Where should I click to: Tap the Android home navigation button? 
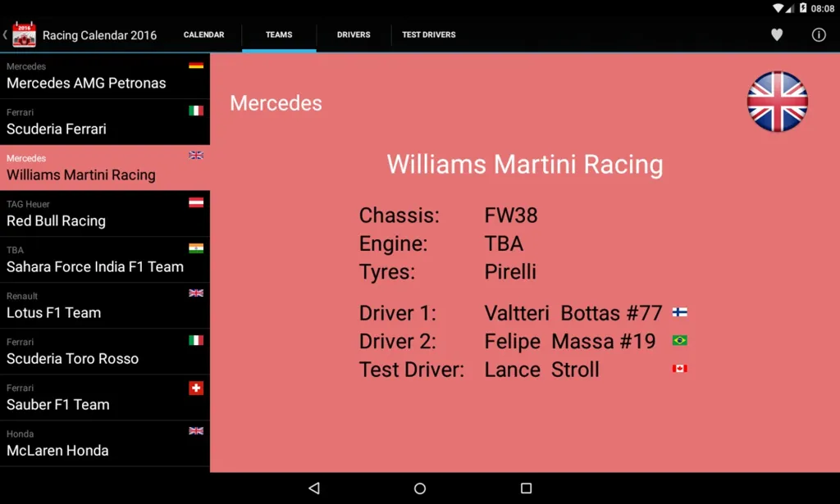click(x=420, y=488)
